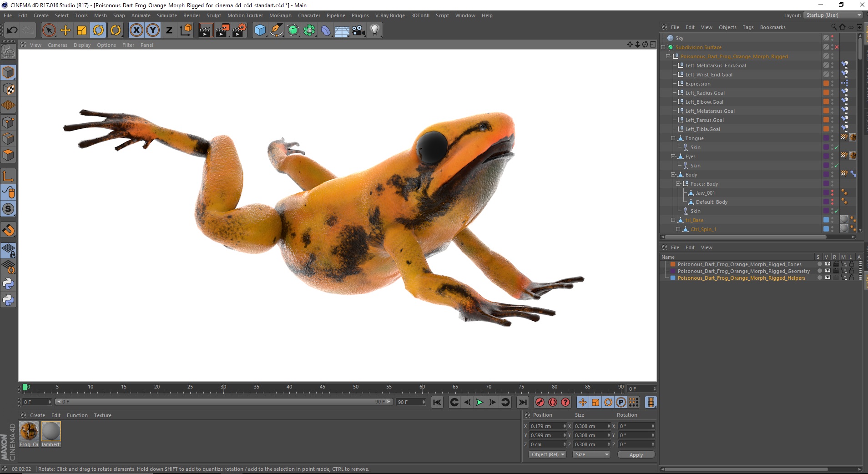The image size is (868, 474).
Task: Go to start of animation
Action: pyautogui.click(x=437, y=402)
